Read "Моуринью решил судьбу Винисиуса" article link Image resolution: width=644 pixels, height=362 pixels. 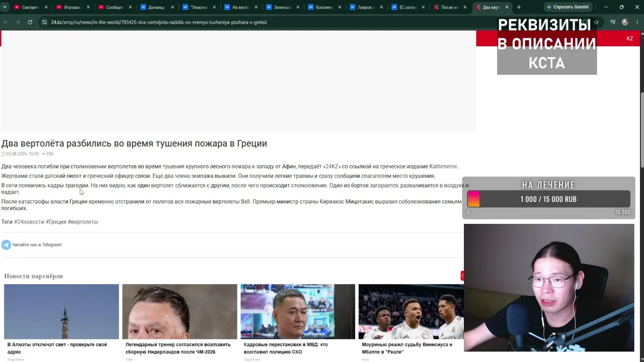coord(407,348)
